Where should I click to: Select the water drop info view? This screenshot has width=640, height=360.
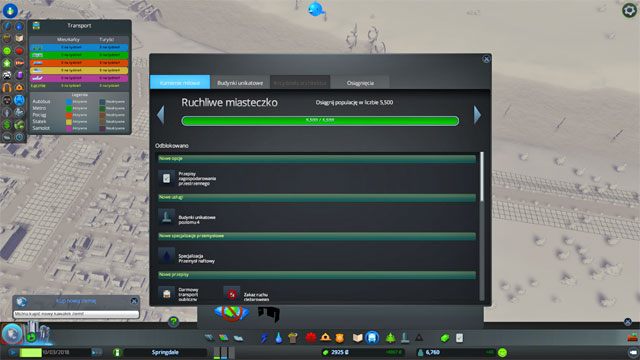click(x=19, y=27)
